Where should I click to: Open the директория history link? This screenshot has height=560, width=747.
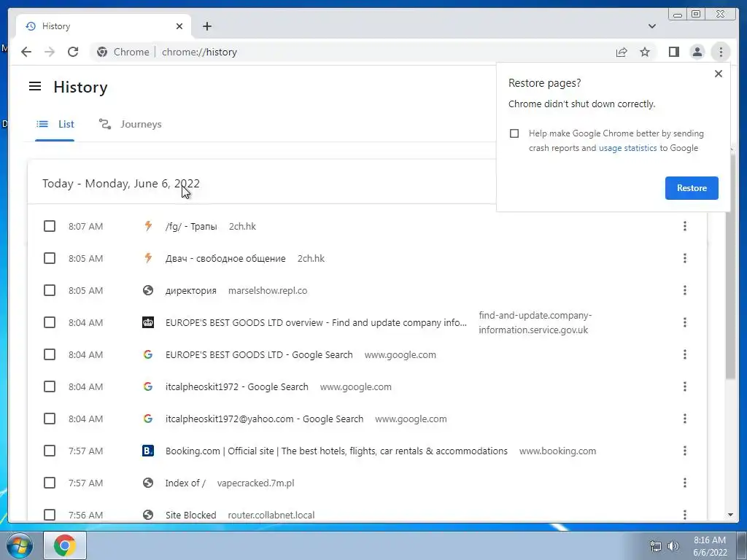coord(190,290)
